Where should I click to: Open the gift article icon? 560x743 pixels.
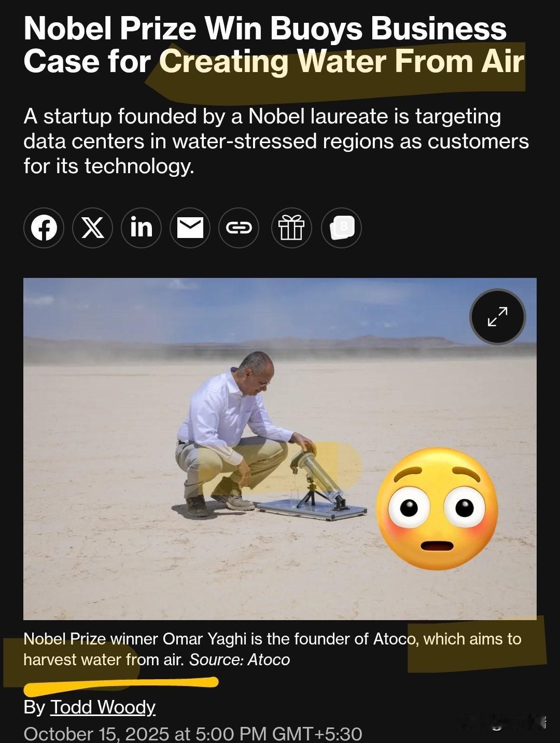[x=291, y=227]
